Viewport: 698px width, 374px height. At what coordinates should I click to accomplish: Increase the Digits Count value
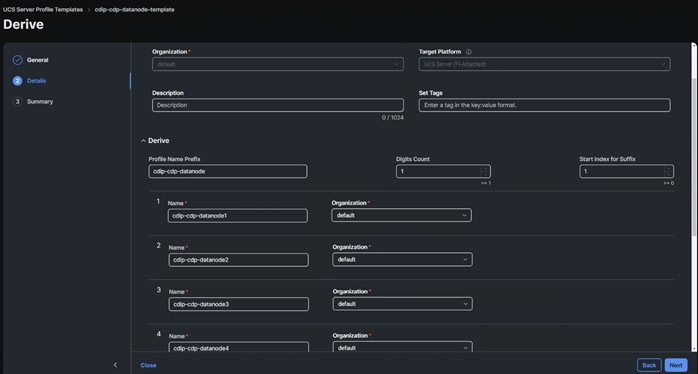486,169
